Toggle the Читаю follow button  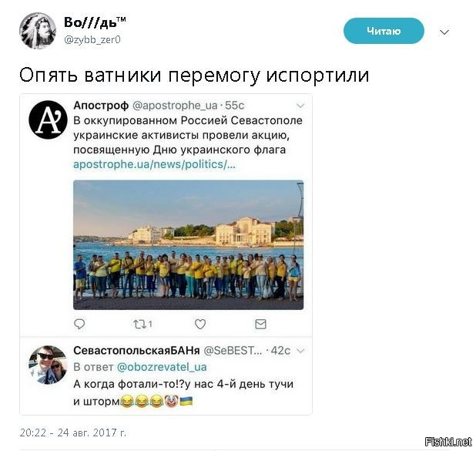(x=384, y=31)
